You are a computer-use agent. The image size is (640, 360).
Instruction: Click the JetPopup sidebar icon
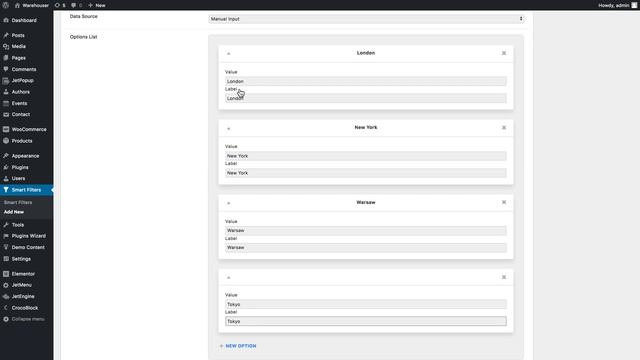point(6,80)
